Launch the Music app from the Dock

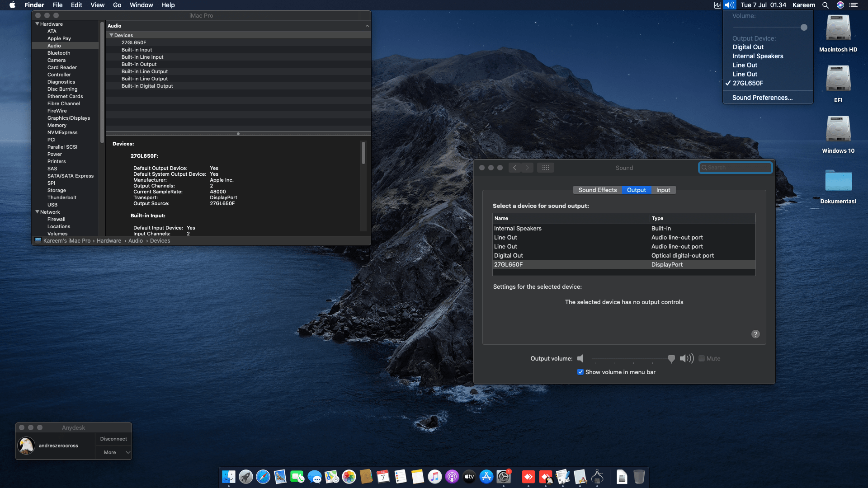[435, 477]
